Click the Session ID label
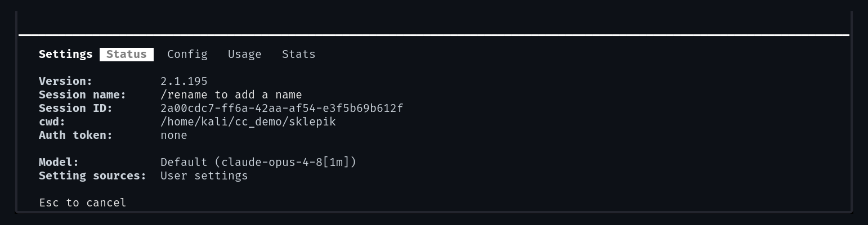868x225 pixels. click(76, 109)
